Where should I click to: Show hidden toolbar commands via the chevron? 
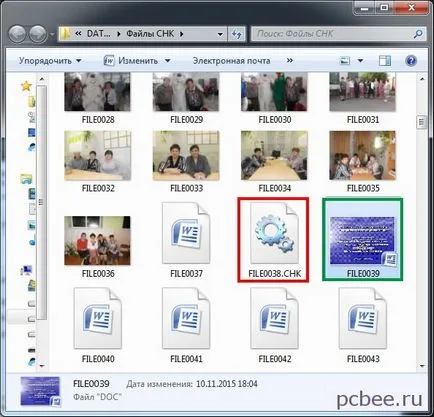(x=290, y=60)
